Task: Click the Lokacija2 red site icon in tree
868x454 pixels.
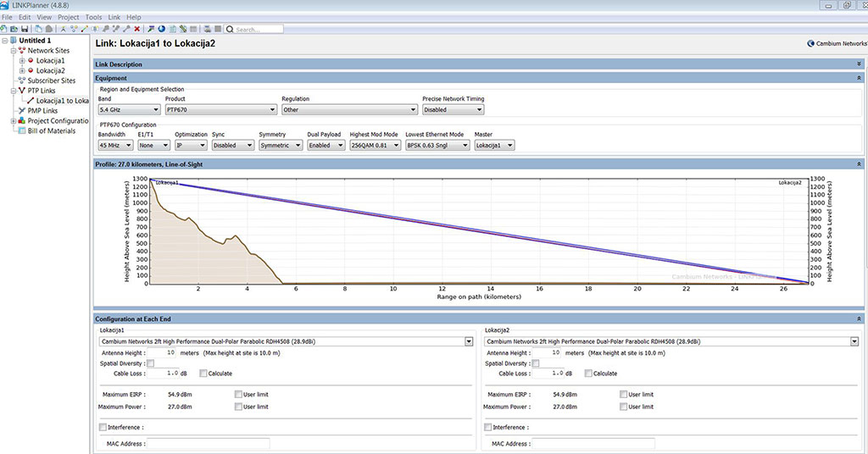Action: tap(31, 70)
